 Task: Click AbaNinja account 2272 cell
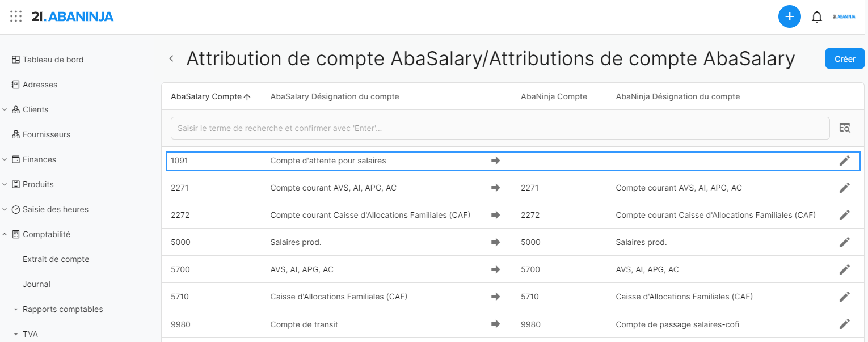click(530, 215)
